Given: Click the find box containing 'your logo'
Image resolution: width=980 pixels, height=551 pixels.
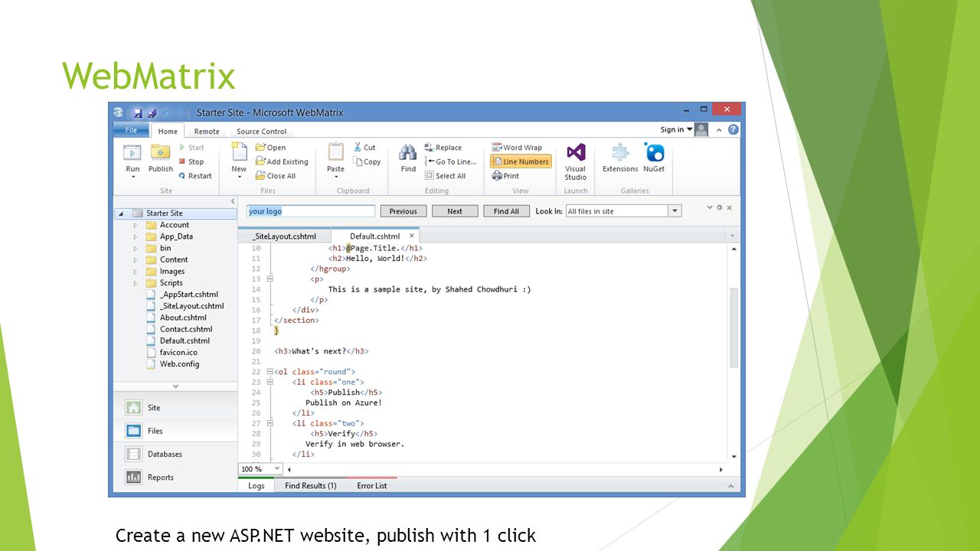Looking at the screenshot, I should pyautogui.click(x=311, y=211).
